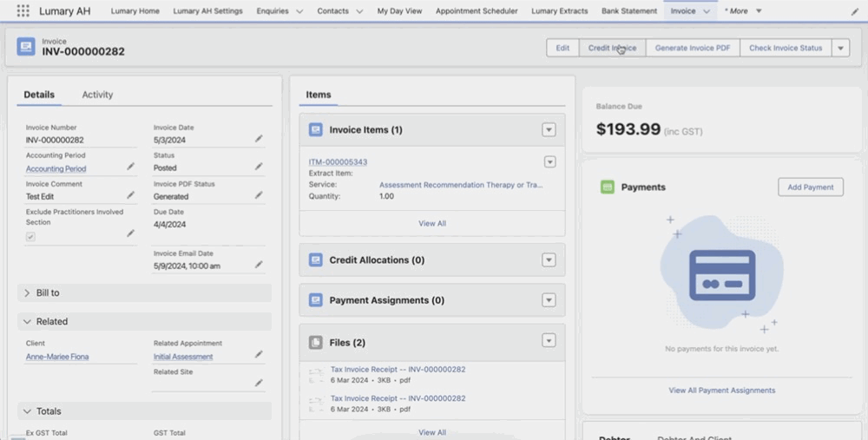Viewport: 868px width, 440px height.
Task: Toggle Exclude Practitioners Involved Section checkbox
Action: 31,237
